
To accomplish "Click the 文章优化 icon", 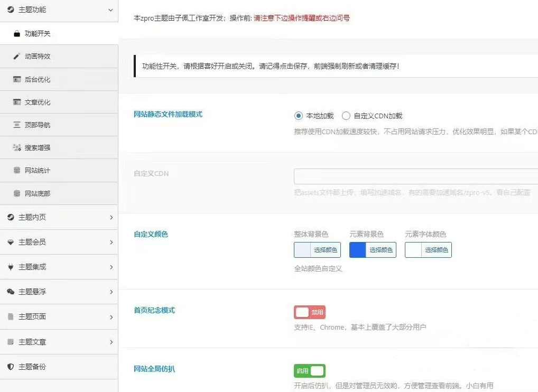I will 16,102.
